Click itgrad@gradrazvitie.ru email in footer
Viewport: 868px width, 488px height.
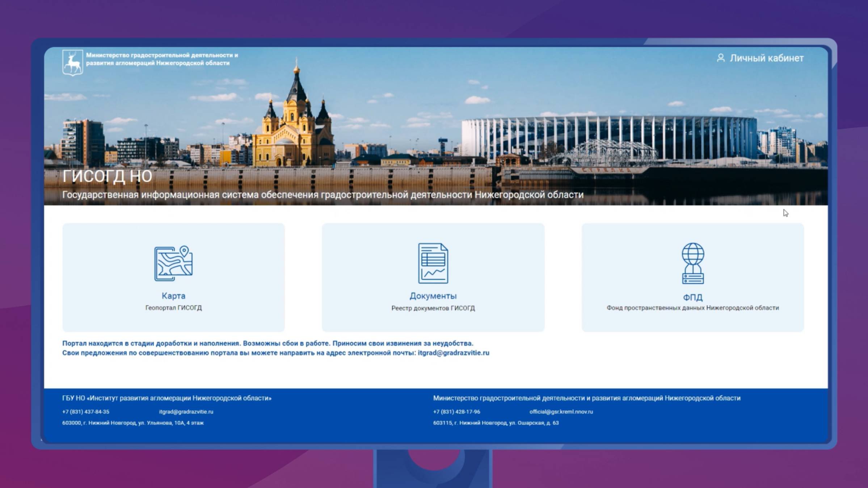coord(186,412)
